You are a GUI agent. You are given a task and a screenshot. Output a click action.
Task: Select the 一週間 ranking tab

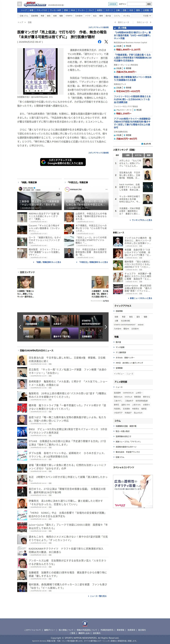coord(127,155)
